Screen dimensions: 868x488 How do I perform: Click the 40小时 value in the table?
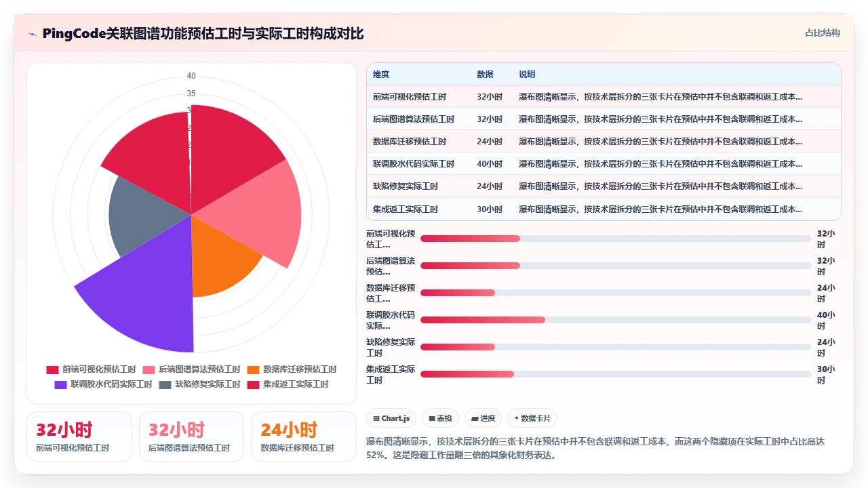[x=490, y=164]
